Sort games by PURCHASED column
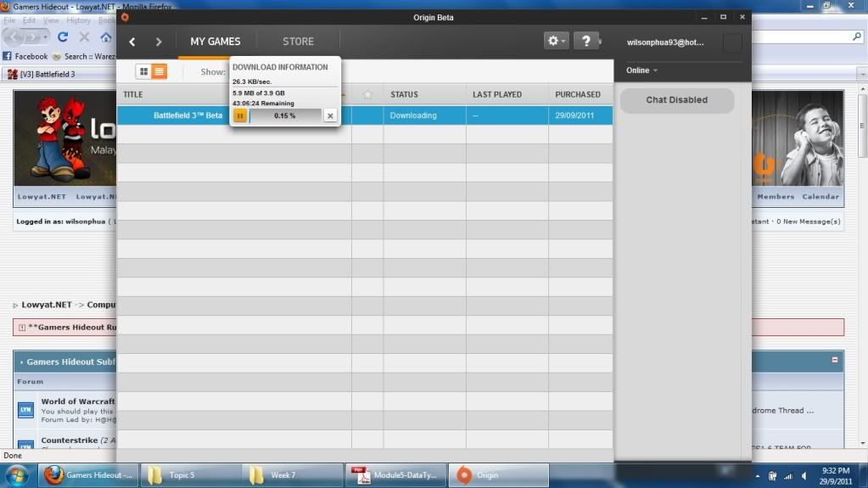The height and width of the screenshot is (488, 868). pos(578,94)
